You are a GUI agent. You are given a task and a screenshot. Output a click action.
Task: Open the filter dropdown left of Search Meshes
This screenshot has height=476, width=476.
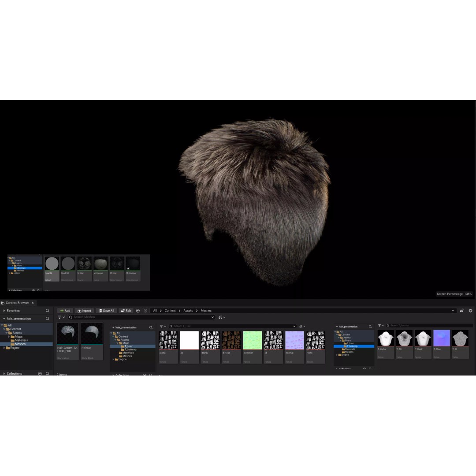(61, 317)
